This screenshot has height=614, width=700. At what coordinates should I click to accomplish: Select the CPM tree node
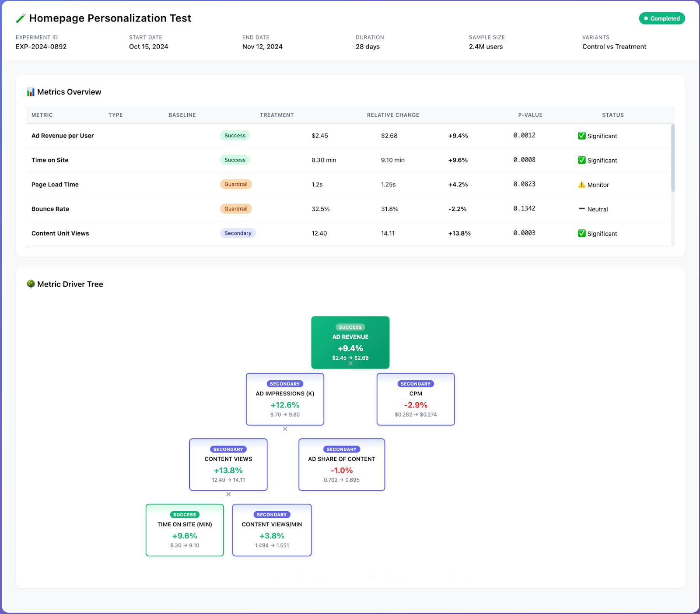(416, 399)
